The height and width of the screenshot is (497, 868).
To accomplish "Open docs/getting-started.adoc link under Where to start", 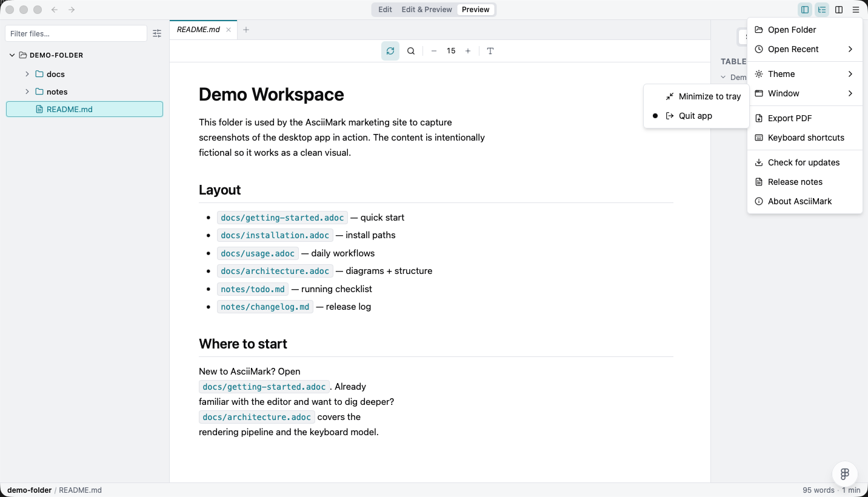I will 264,387.
